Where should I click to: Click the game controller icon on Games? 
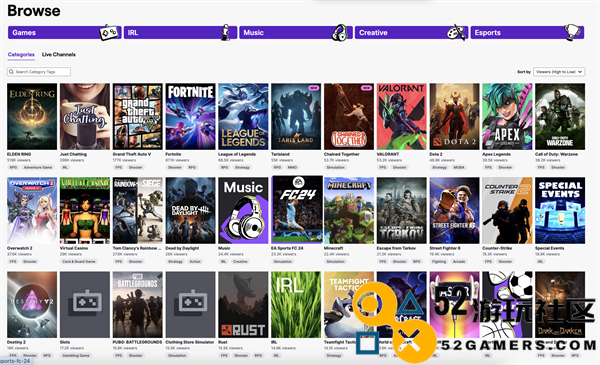[x=108, y=33]
